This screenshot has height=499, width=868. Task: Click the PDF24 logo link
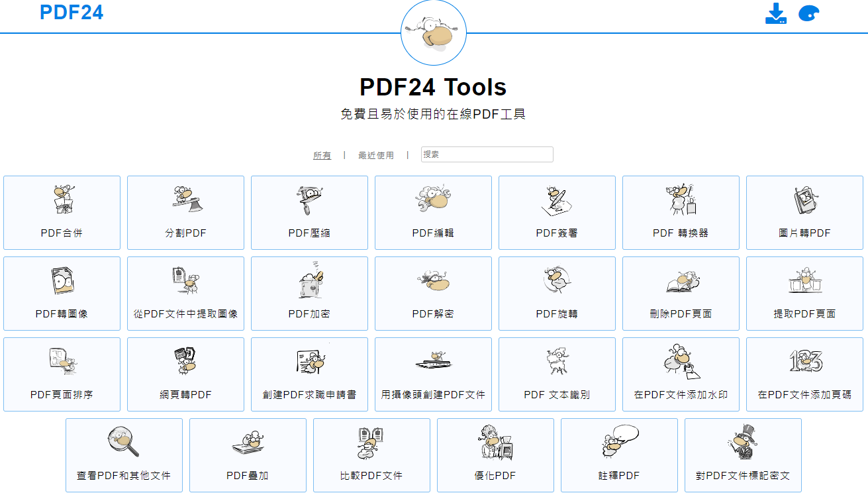72,13
